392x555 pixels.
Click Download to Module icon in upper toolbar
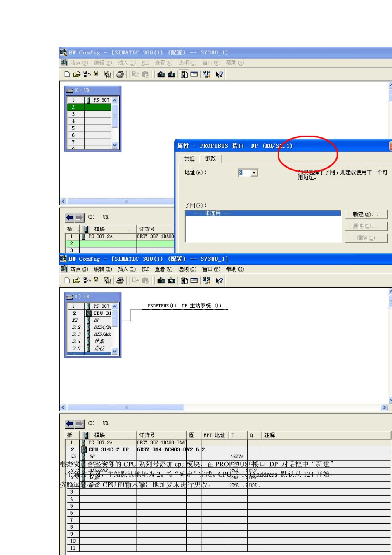[x=161, y=74]
